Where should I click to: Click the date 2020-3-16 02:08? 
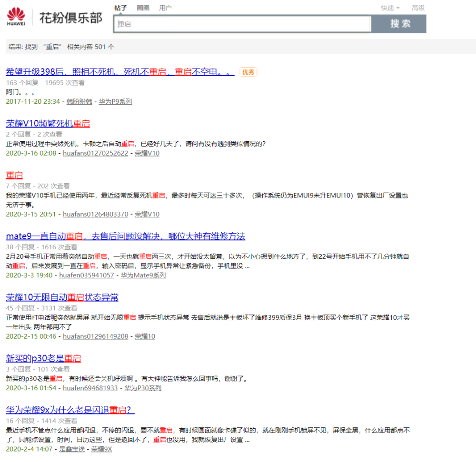tap(31, 153)
